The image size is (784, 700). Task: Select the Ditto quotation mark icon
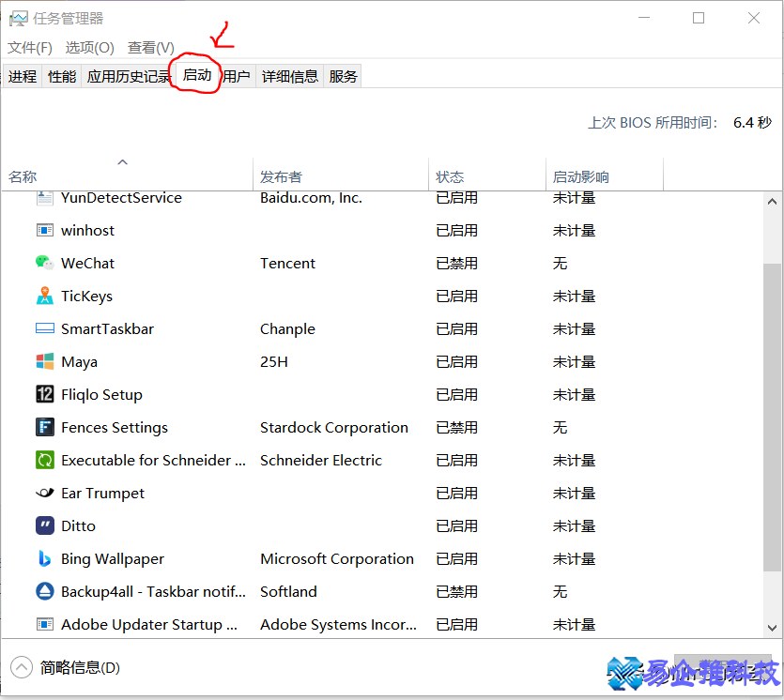point(45,526)
